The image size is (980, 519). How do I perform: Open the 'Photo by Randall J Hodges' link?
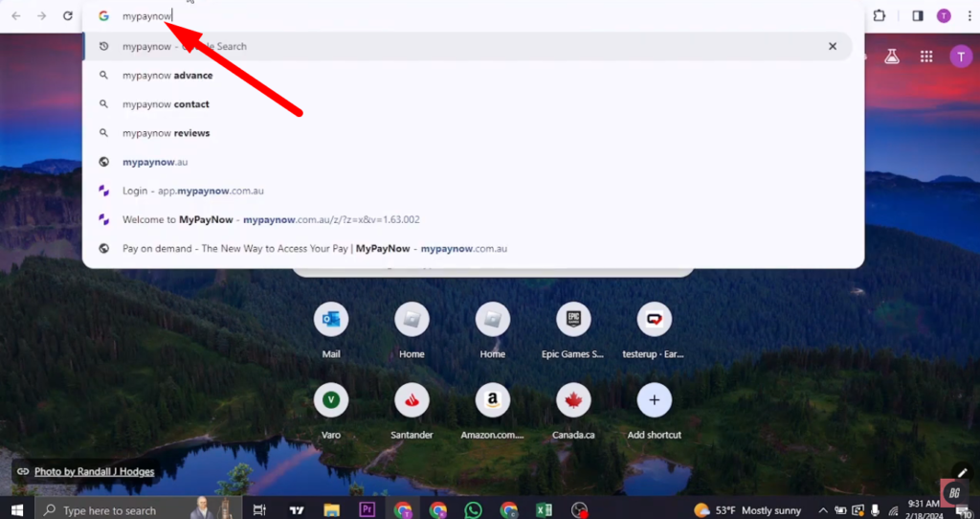(94, 471)
